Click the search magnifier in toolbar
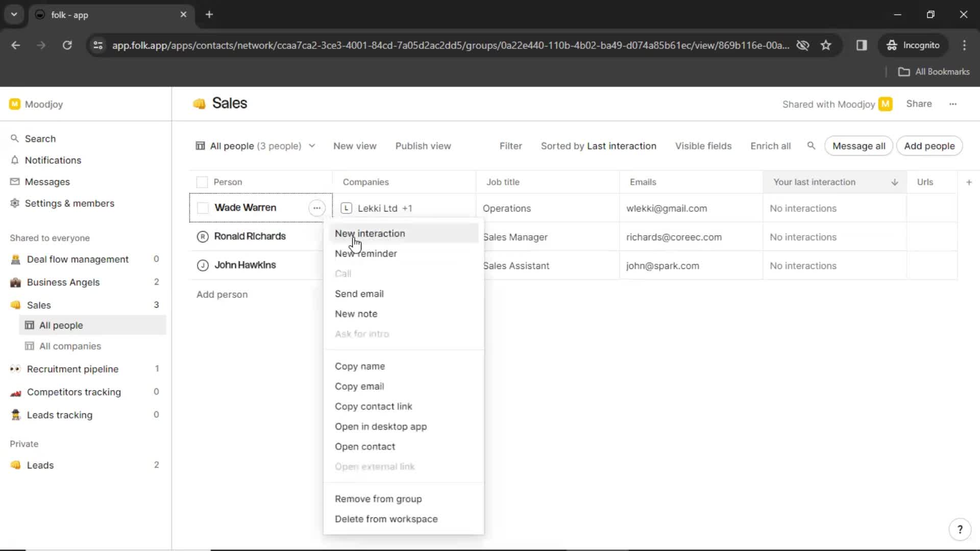 811,146
